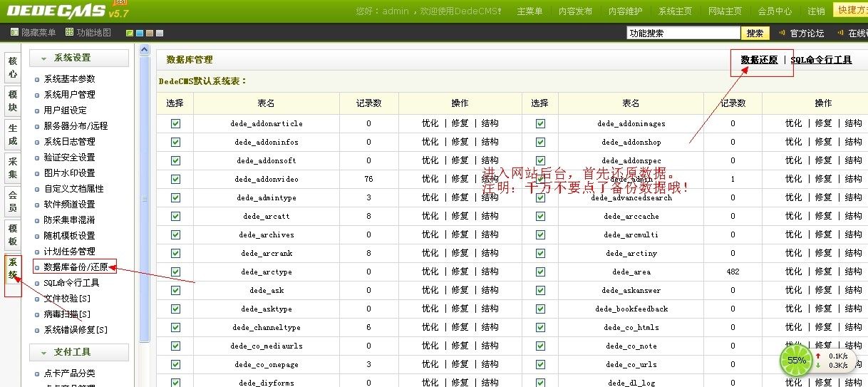Viewport: 868px width, 387px height.
Task: Click the 55% network speed widget
Action: click(817, 360)
